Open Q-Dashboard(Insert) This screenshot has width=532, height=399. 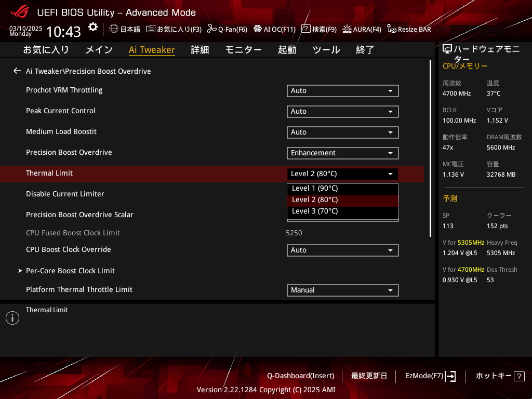click(x=301, y=376)
